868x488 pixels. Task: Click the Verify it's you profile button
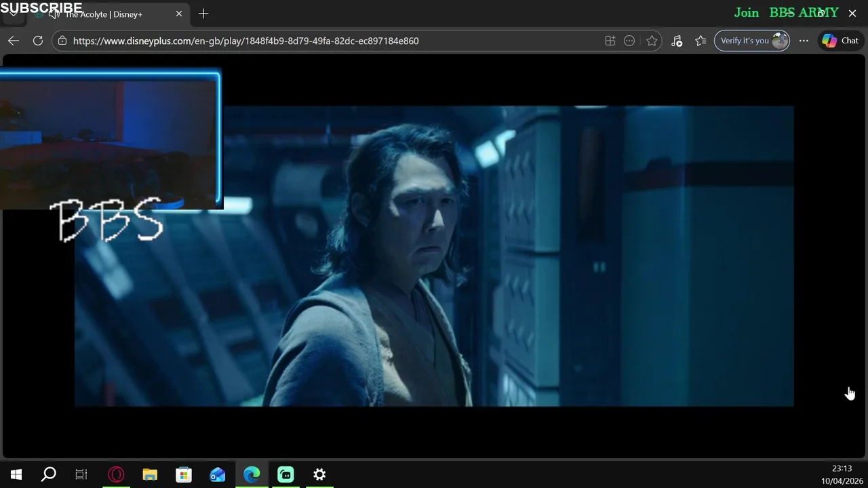[752, 41]
